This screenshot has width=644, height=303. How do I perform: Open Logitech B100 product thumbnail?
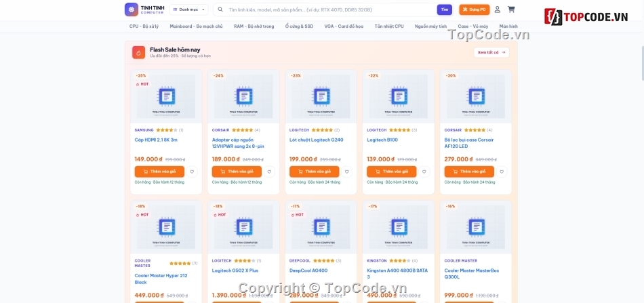[x=399, y=96]
